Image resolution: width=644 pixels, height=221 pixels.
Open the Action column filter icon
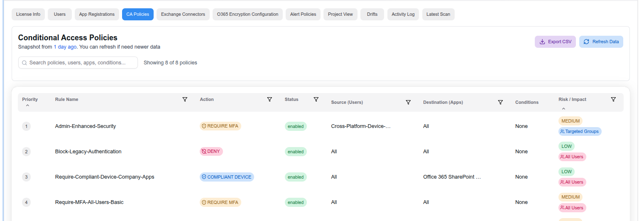[269, 99]
